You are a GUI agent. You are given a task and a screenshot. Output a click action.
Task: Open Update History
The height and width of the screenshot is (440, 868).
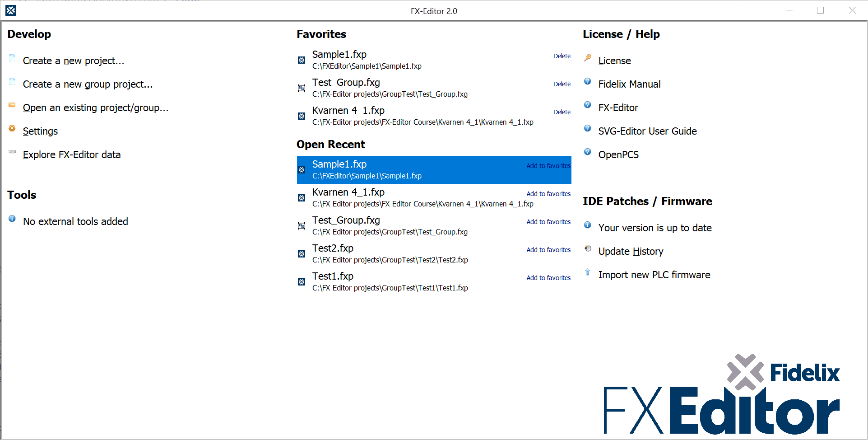click(x=631, y=252)
